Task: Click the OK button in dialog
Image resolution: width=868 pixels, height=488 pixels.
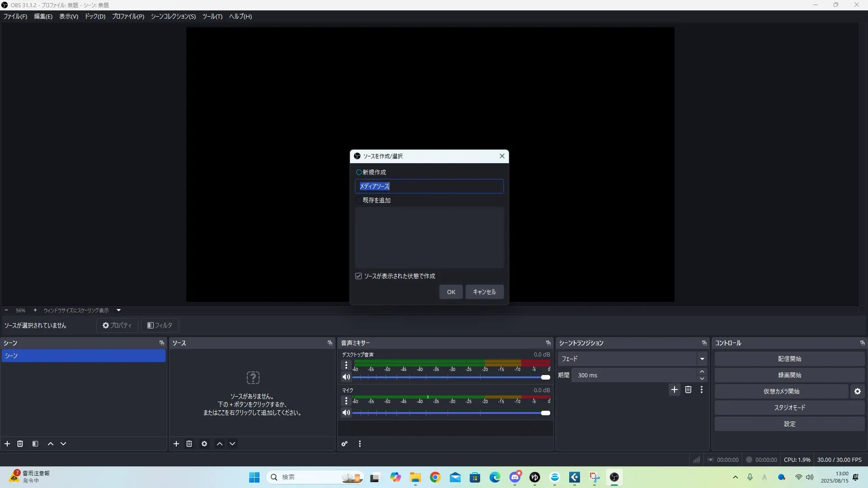Action: [x=451, y=292]
